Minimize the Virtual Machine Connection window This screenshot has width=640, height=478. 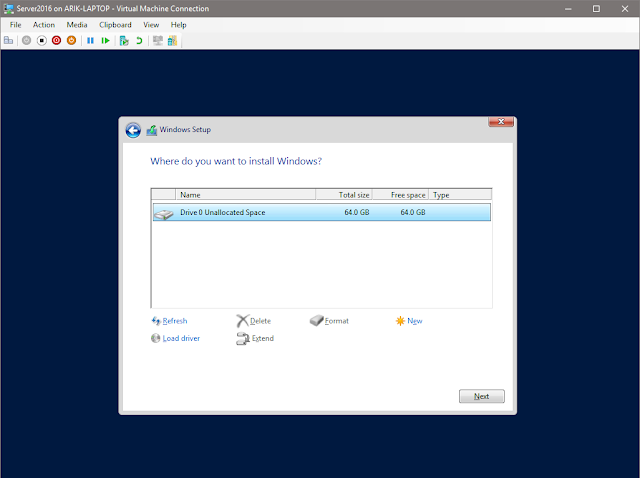[x=568, y=9]
